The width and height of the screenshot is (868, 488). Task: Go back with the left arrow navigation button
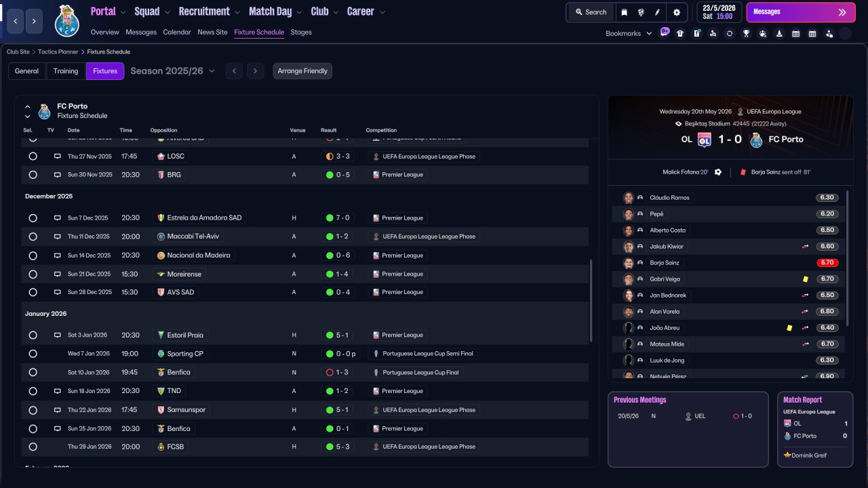point(16,21)
